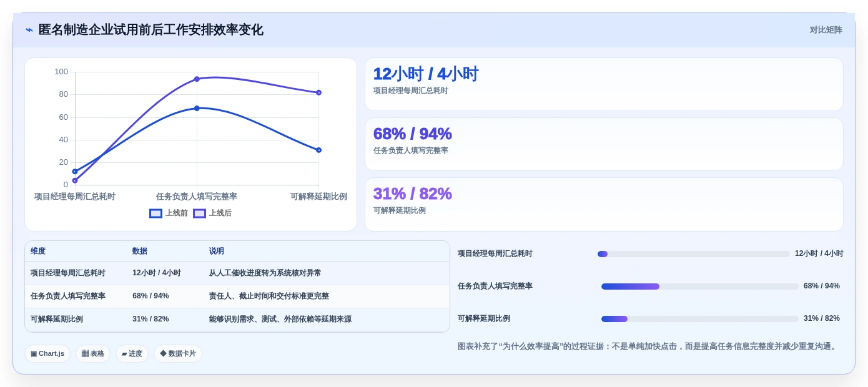Click progress bar for 可解释延期比例
The height and width of the screenshot is (387, 868).
[x=699, y=319]
